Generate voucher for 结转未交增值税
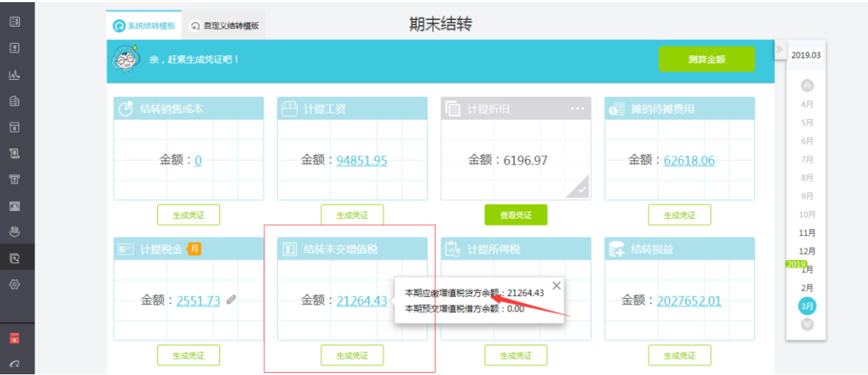868x375 pixels. [352, 355]
